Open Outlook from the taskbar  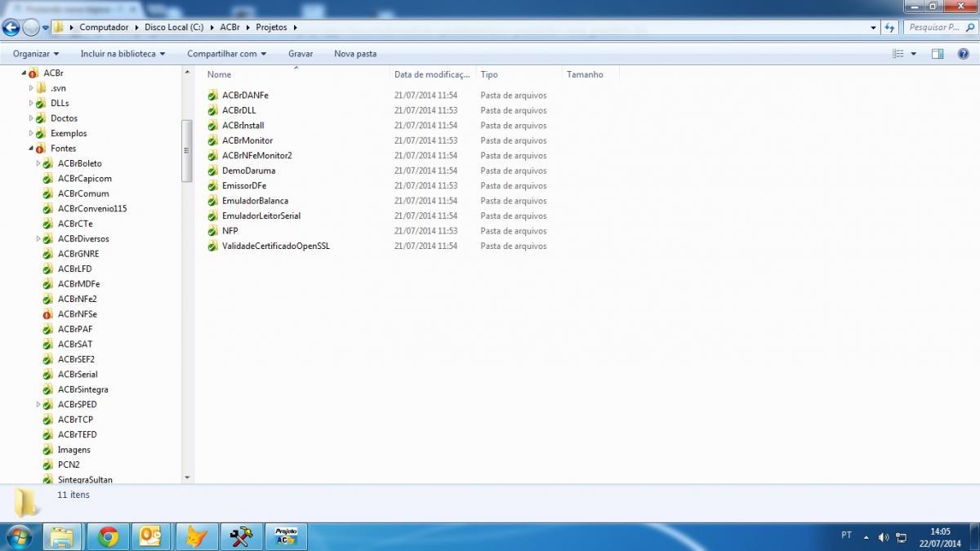click(151, 536)
